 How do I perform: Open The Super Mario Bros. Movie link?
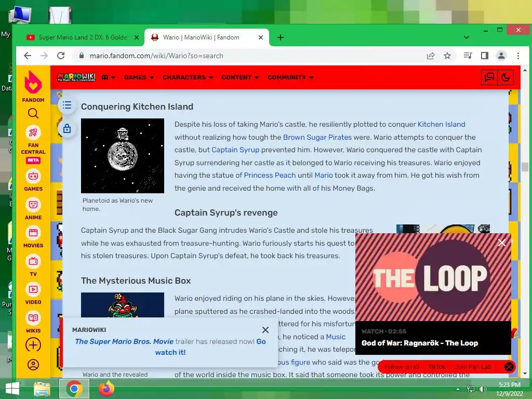pos(124,341)
